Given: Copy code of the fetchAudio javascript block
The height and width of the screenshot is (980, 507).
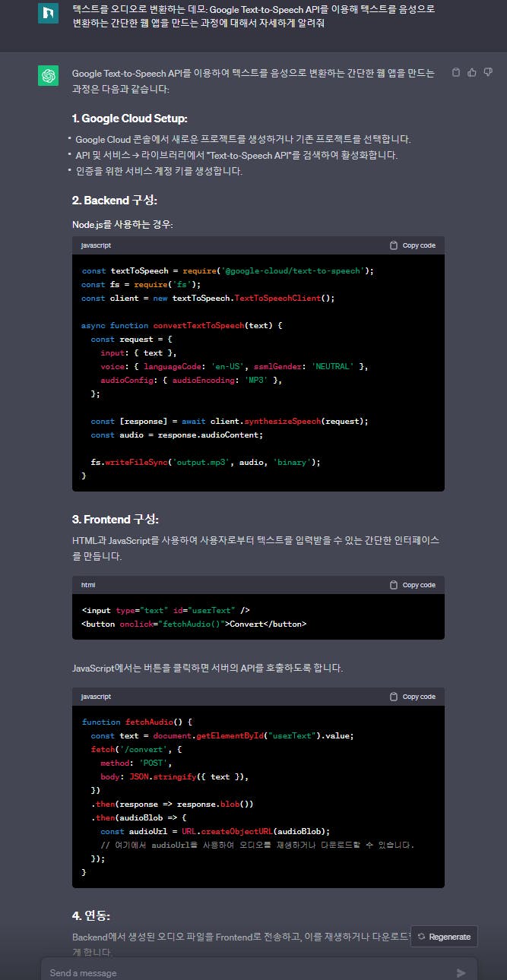Looking at the screenshot, I should (412, 697).
